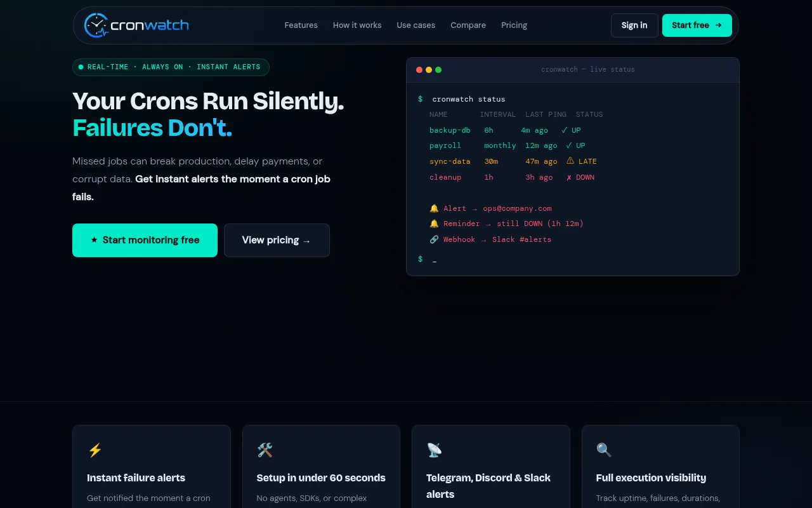Click the 'Instant failure alerts' card heading
Screen dimensions: 812x508
tap(136, 478)
